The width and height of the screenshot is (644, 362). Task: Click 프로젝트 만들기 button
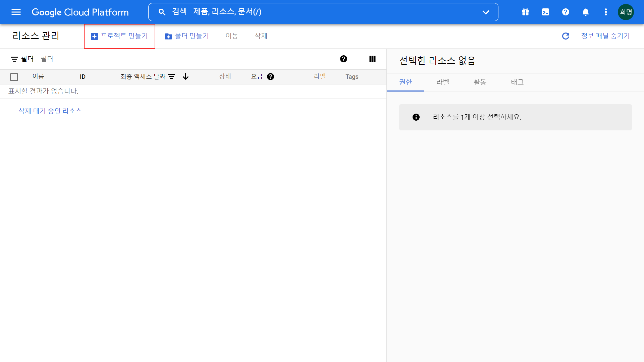tap(119, 36)
